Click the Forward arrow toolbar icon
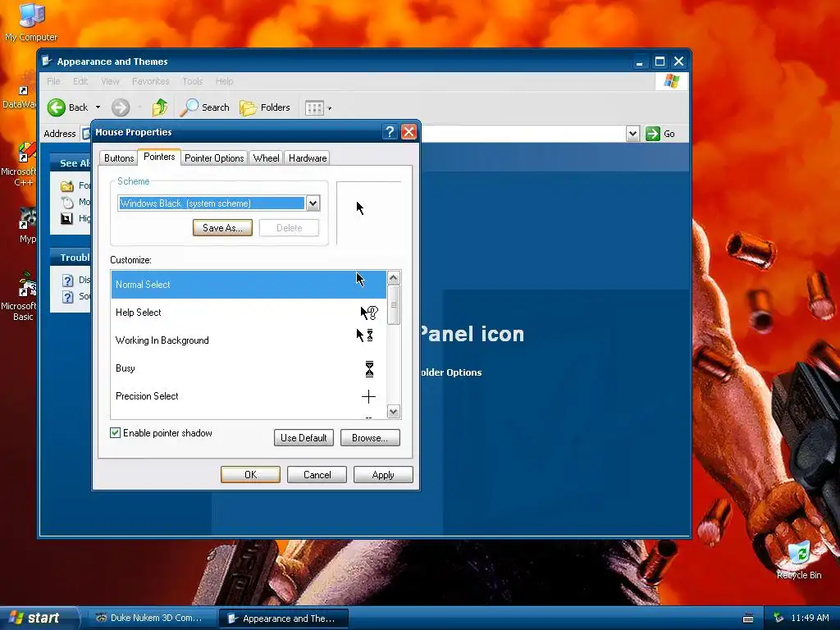 [x=121, y=107]
